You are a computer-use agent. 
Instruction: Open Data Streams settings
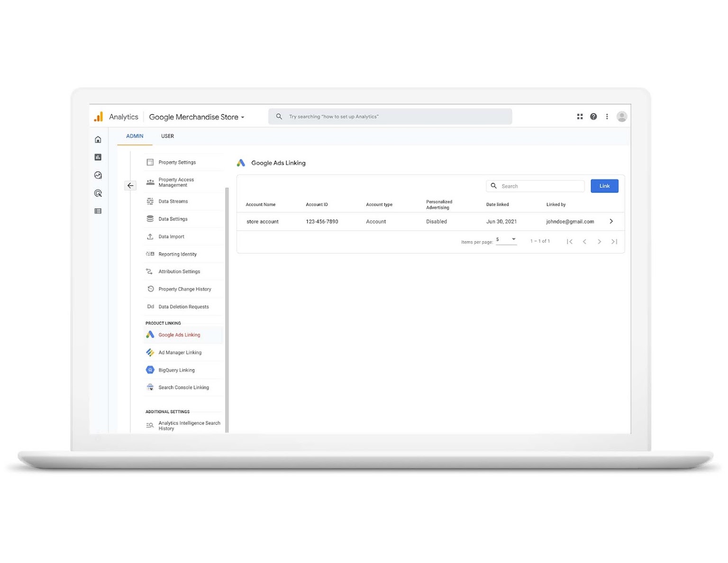click(x=173, y=201)
